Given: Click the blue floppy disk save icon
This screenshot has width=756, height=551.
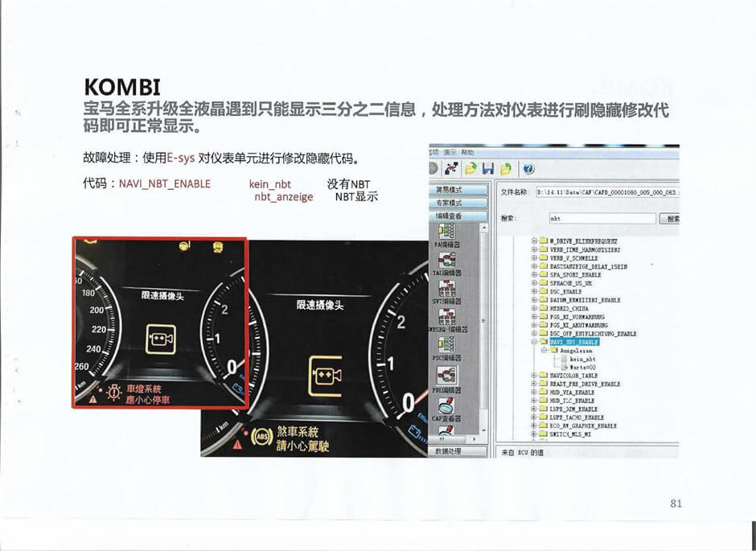Looking at the screenshot, I should coord(488,168).
